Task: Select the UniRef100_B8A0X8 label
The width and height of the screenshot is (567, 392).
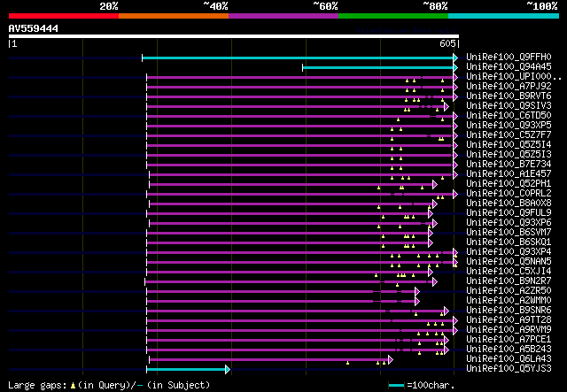Action: [509, 204]
